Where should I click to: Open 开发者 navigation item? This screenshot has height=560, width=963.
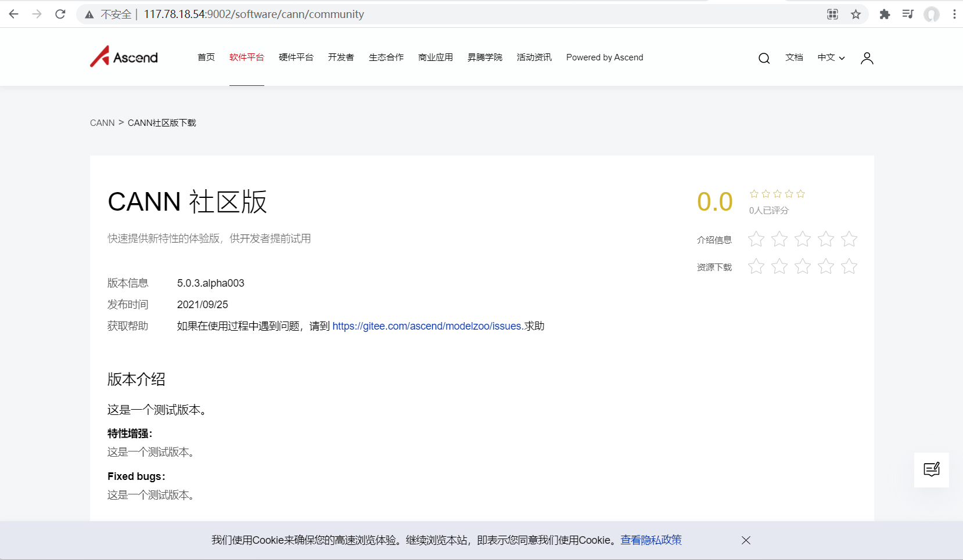point(341,57)
